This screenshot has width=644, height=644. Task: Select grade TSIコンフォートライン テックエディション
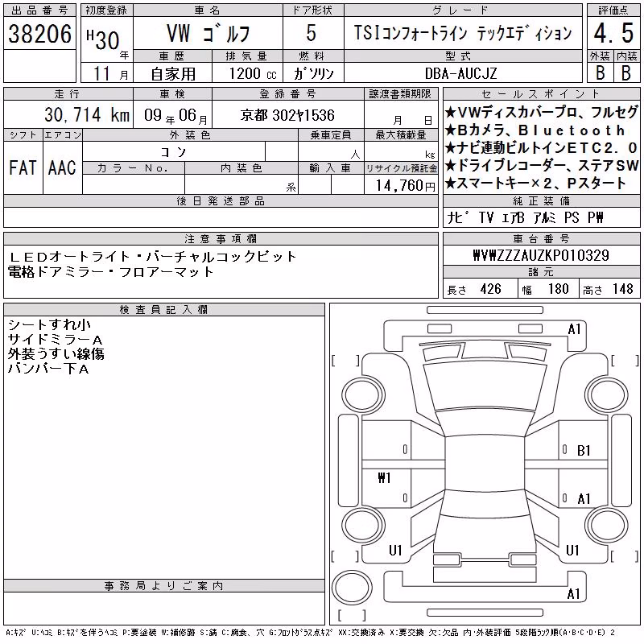coord(463,33)
